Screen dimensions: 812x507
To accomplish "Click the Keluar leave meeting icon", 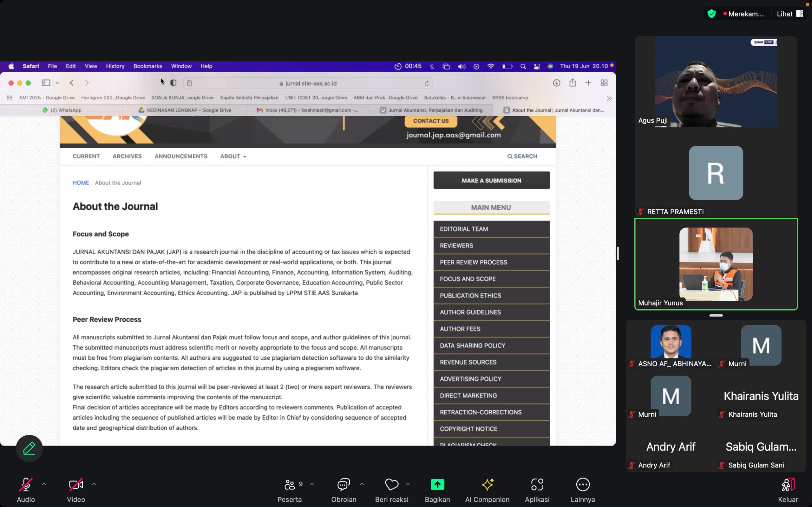I will pyautogui.click(x=788, y=485).
